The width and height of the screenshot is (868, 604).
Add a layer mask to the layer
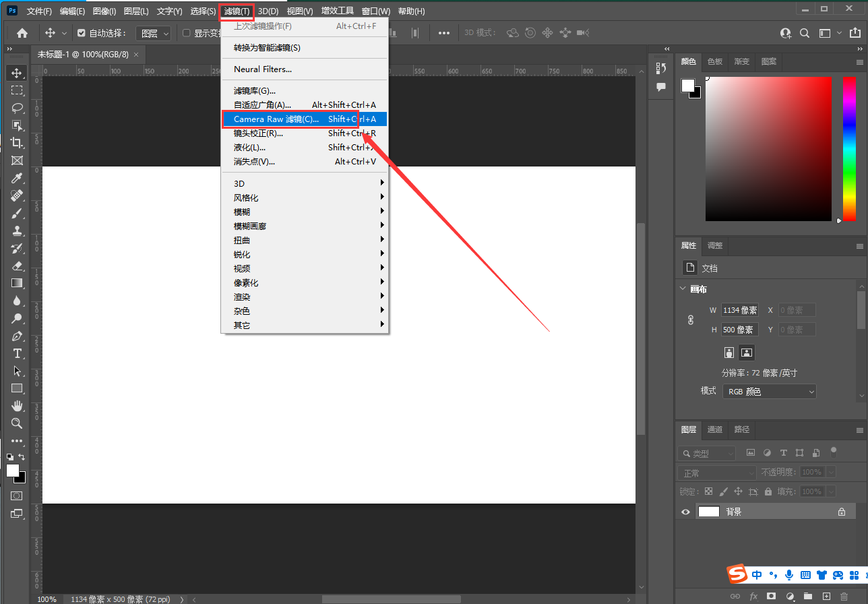[x=771, y=597]
